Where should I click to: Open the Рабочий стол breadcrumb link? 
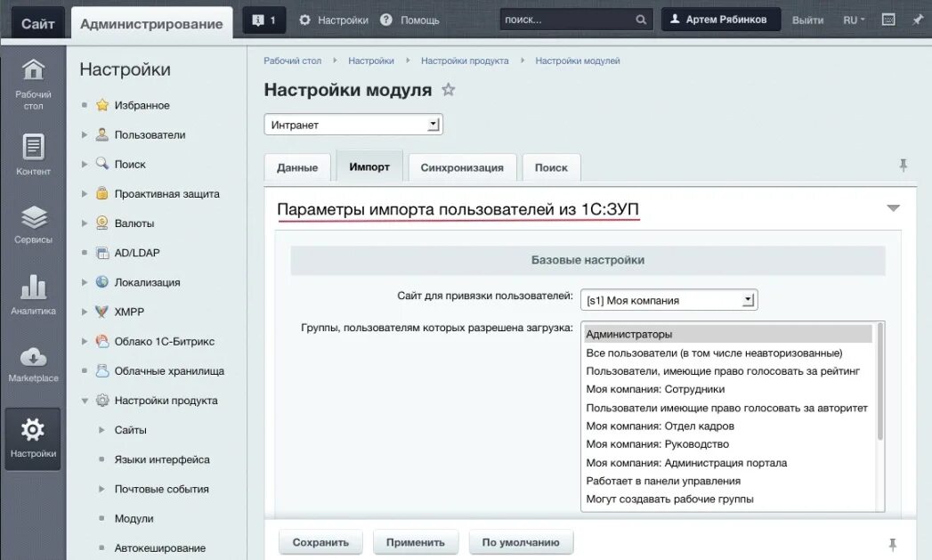[x=293, y=61]
